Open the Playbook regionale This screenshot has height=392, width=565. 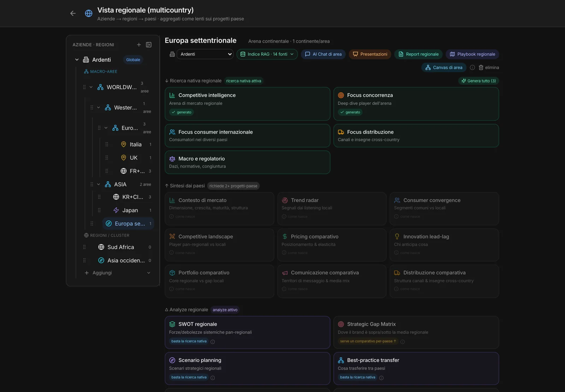point(472,54)
